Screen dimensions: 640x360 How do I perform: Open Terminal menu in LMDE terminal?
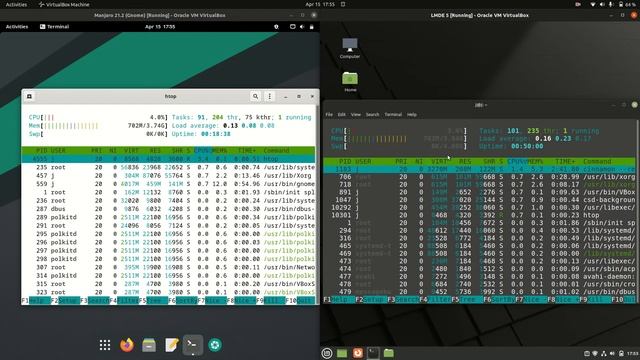(x=393, y=115)
